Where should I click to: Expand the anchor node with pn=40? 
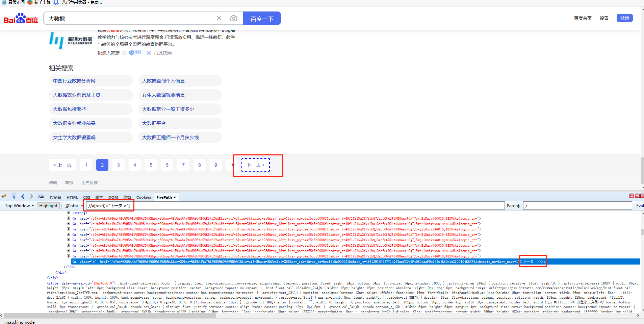68,229
